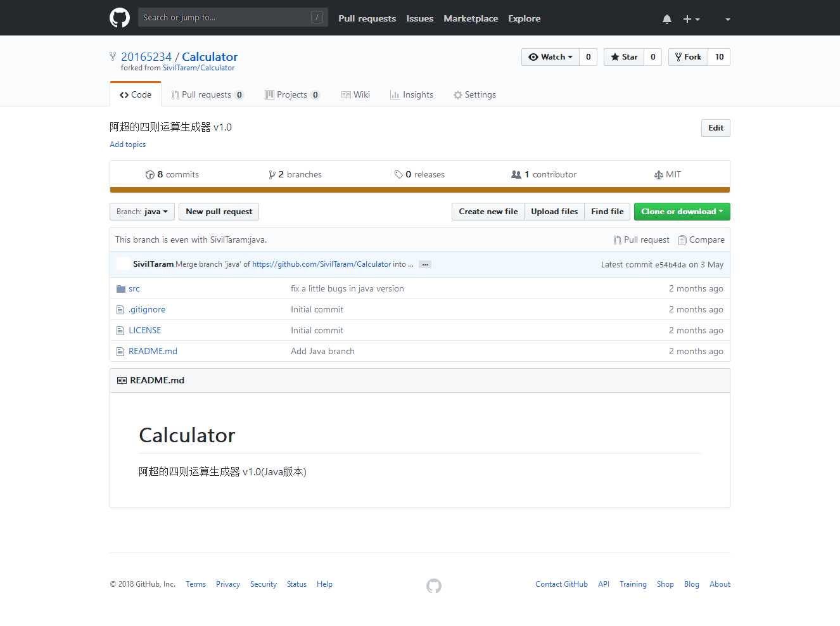This screenshot has height=626, width=840.
Task: Fork the repository
Action: 688,57
